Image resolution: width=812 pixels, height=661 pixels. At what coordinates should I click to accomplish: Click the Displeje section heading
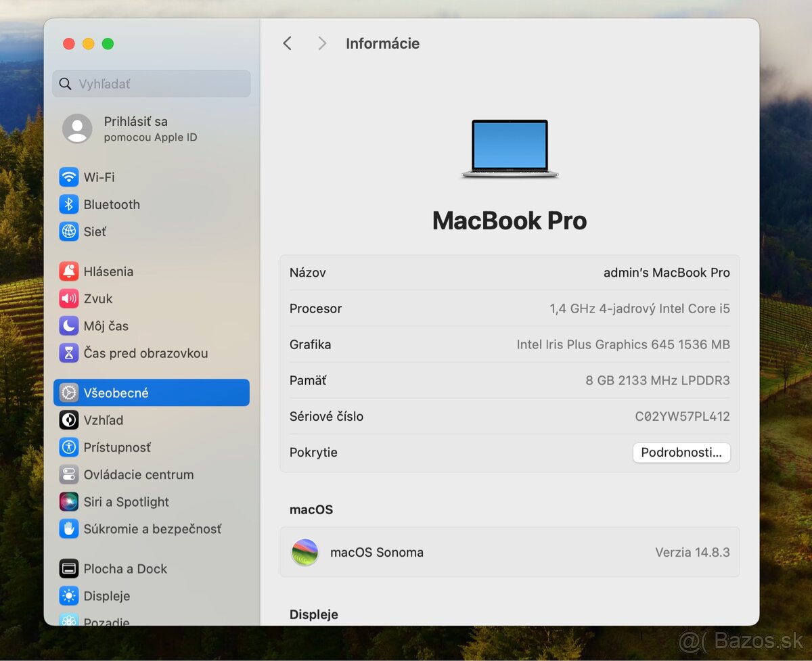click(314, 614)
